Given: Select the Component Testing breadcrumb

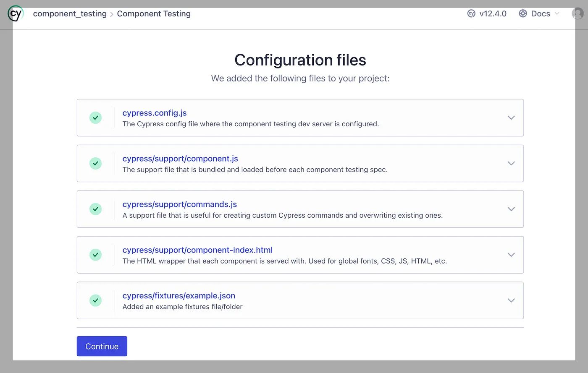Looking at the screenshot, I should [154, 13].
